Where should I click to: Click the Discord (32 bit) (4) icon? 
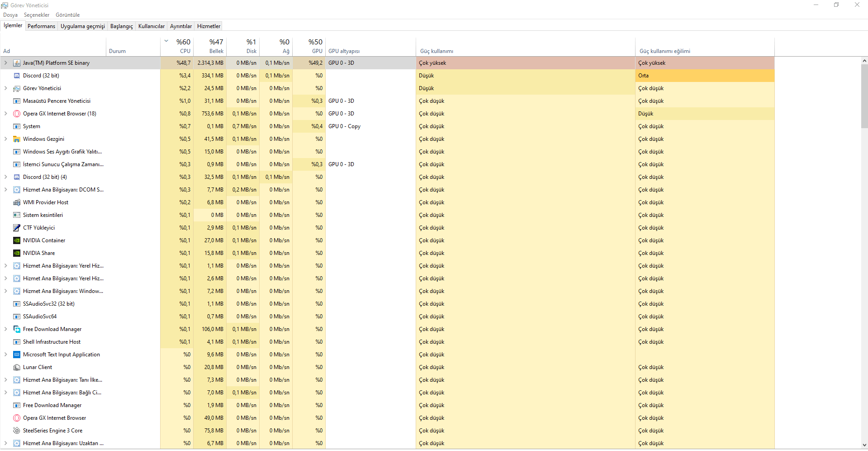coord(17,177)
